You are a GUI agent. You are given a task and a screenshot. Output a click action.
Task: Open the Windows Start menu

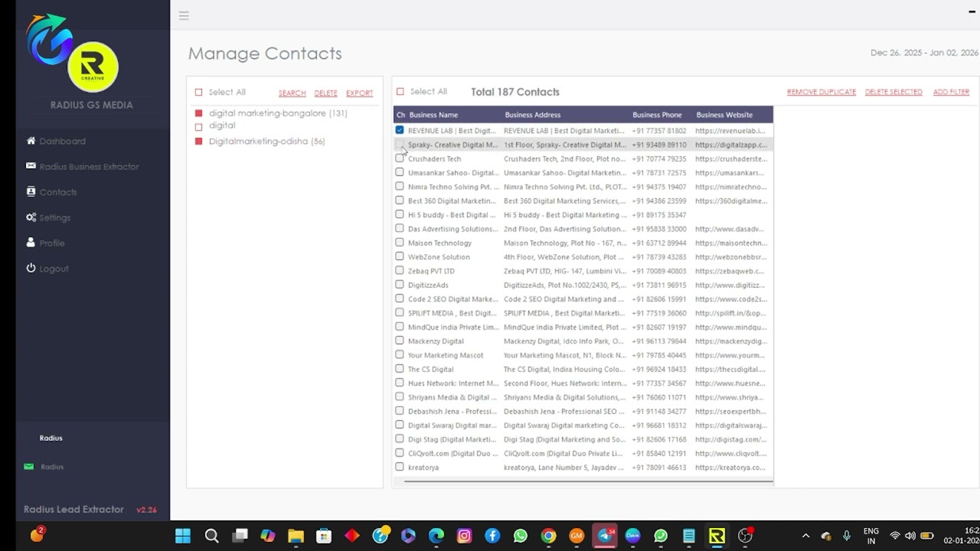pyautogui.click(x=183, y=536)
